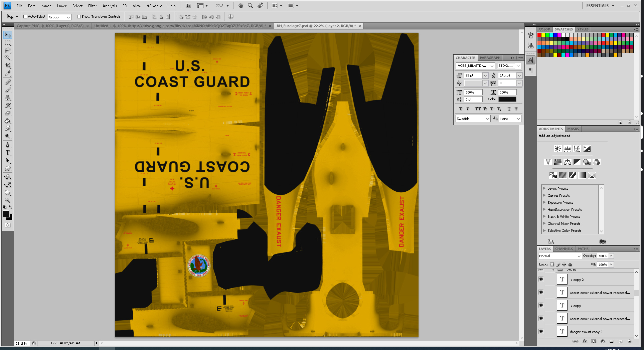The width and height of the screenshot is (644, 350).
Task: Select the Horizontal Type tool
Action: 8,153
